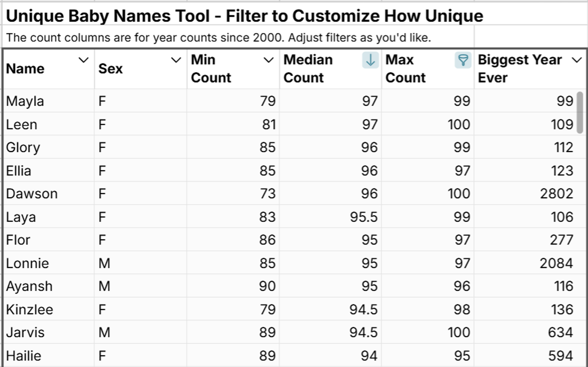Screen dimensions: 588x367
Task: Click the sort arrow on Median Count
Action: coord(370,61)
